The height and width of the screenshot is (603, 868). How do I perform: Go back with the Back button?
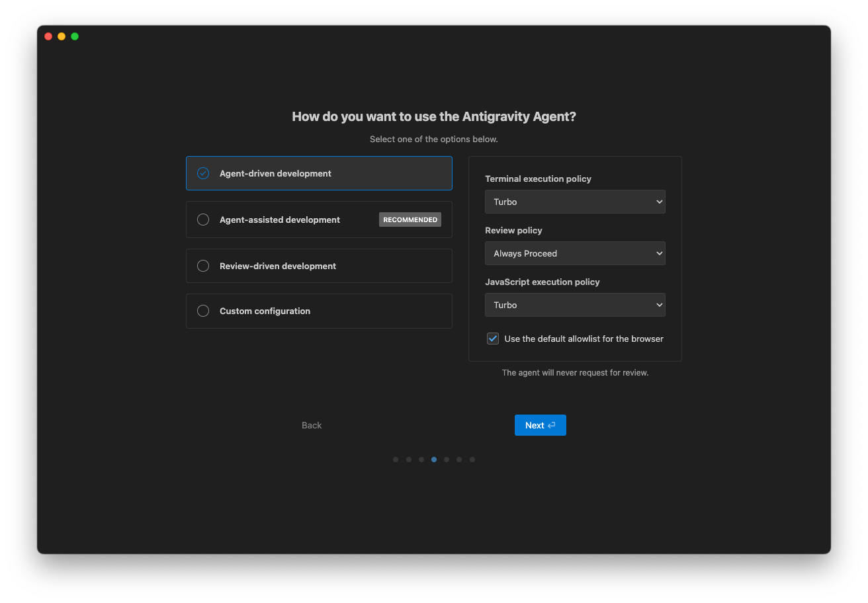(312, 425)
